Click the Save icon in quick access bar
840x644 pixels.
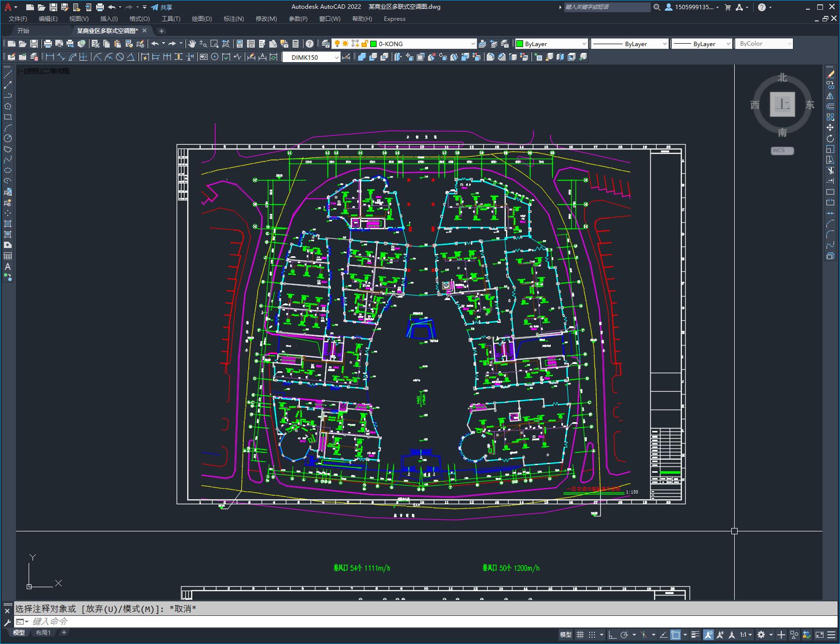pyautogui.click(x=53, y=7)
